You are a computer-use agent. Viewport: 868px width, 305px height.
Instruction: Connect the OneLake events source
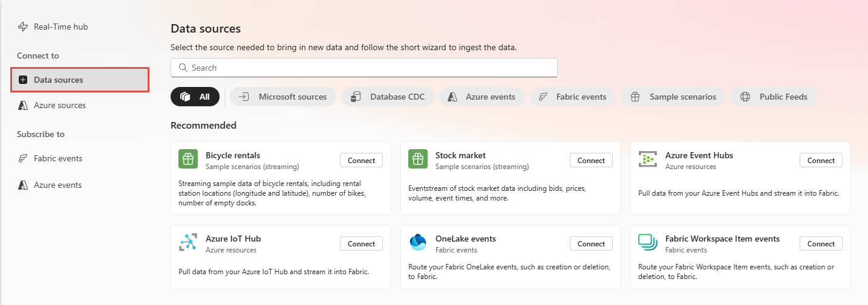click(x=591, y=243)
